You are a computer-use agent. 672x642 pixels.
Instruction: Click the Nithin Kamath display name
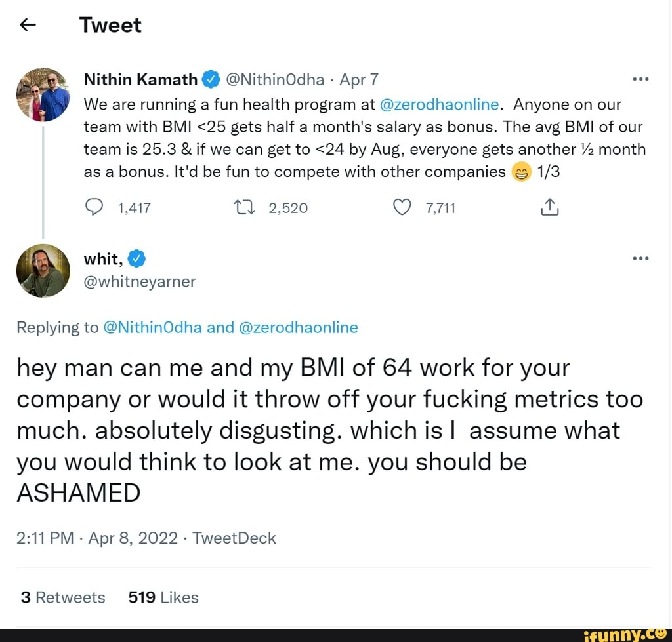point(140,80)
